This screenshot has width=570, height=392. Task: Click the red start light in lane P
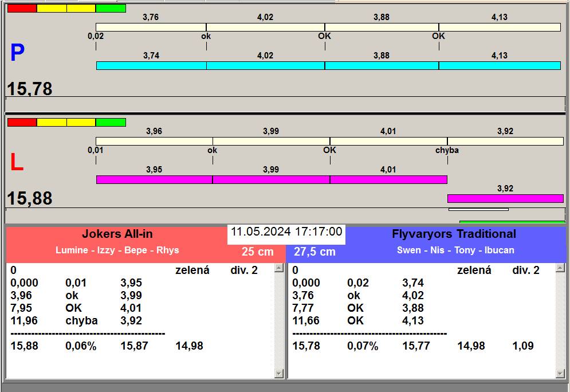(x=22, y=9)
